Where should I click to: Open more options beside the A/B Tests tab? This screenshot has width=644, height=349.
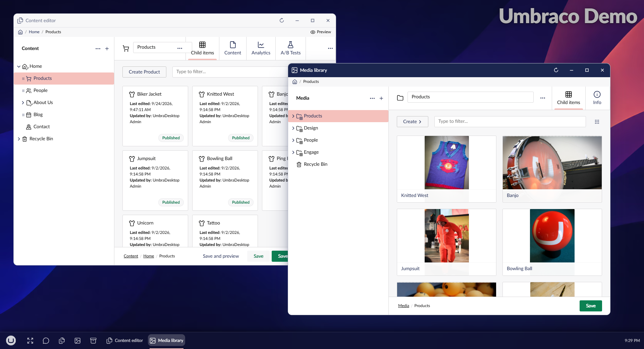[x=330, y=48]
